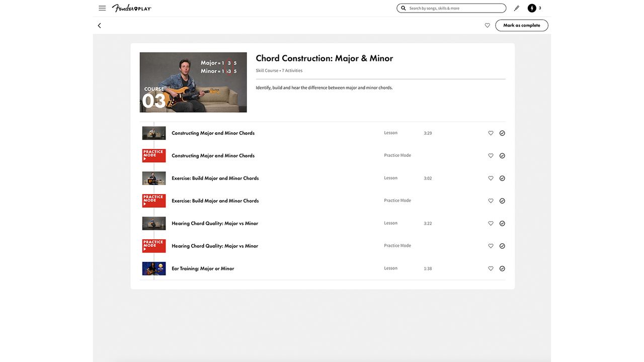Favorite the Ear Training: Major or Minor lesson
Image resolution: width=644 pixels, height=362 pixels.
point(491,268)
